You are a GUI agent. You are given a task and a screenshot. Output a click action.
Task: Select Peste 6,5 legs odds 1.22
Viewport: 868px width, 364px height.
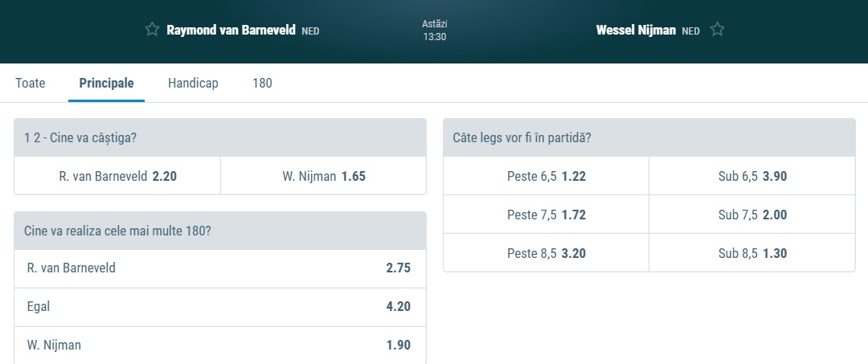pyautogui.click(x=546, y=176)
